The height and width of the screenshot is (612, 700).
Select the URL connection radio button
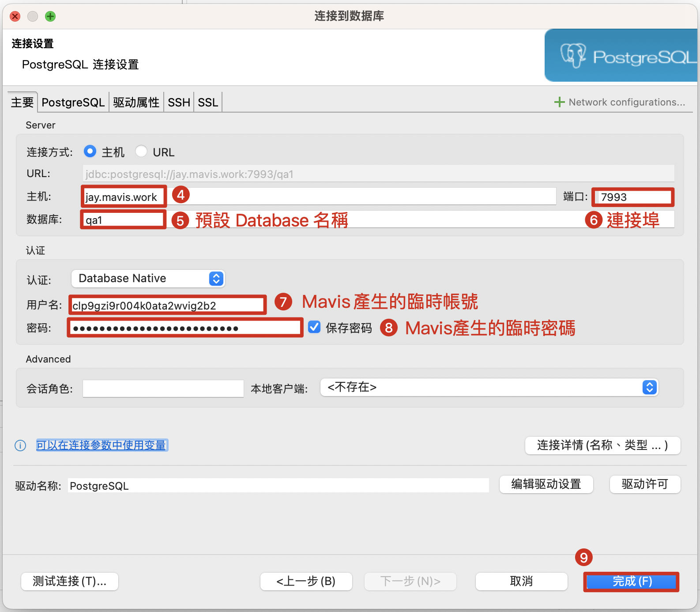click(141, 151)
